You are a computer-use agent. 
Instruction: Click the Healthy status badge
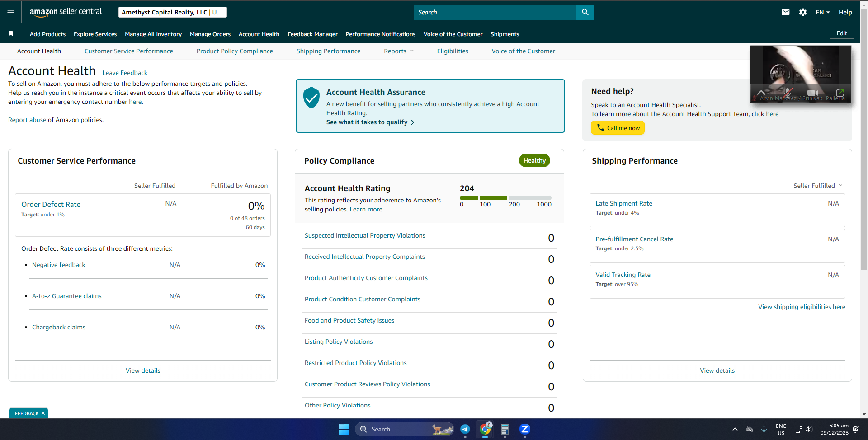point(534,160)
